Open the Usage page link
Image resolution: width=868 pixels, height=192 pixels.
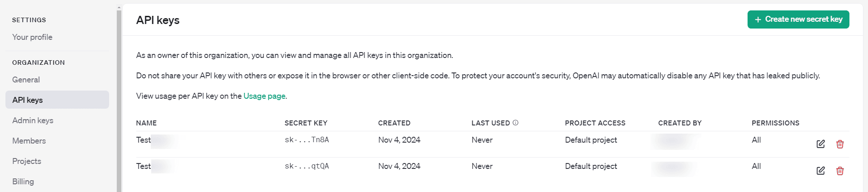click(x=264, y=96)
